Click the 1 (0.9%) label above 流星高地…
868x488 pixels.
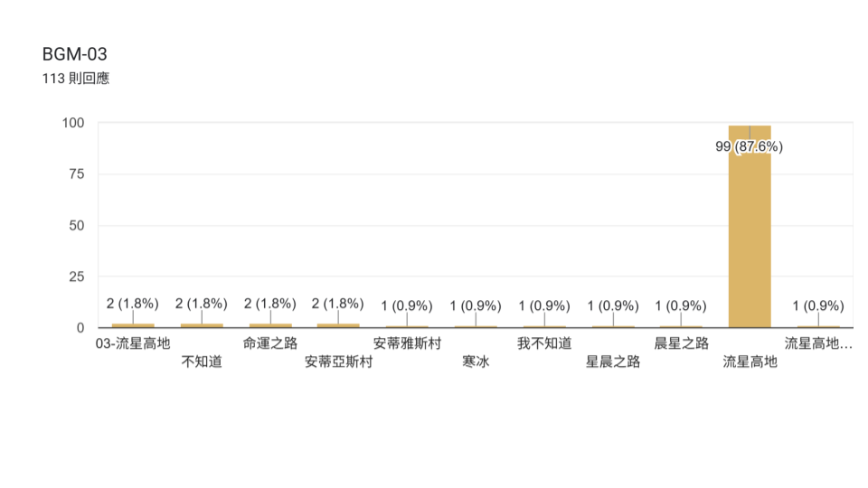[818, 306]
